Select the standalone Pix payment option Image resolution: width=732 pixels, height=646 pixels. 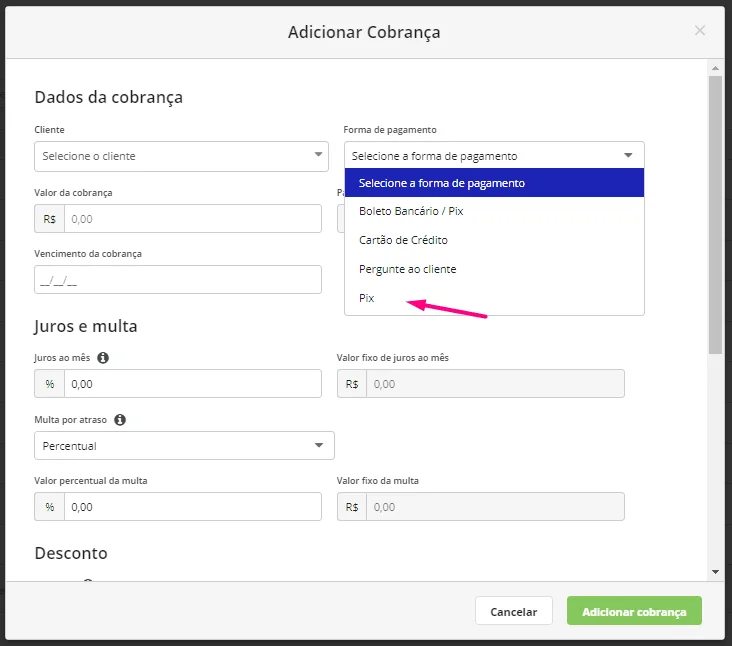point(494,298)
